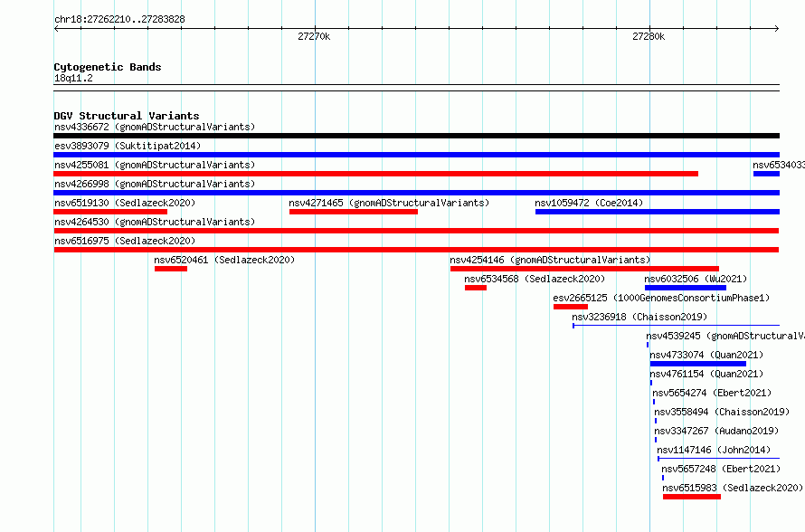Select blue bar under nsv6032506
Screen dimensions: 805x532
pyautogui.click(x=686, y=288)
